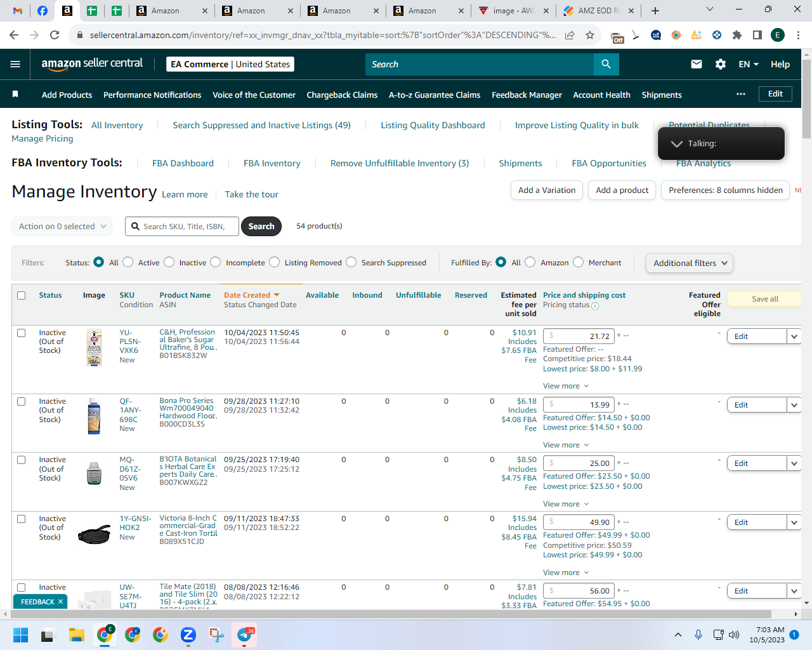The width and height of the screenshot is (812, 650).
Task: Expand the Talking panel chevron
Action: tap(677, 143)
